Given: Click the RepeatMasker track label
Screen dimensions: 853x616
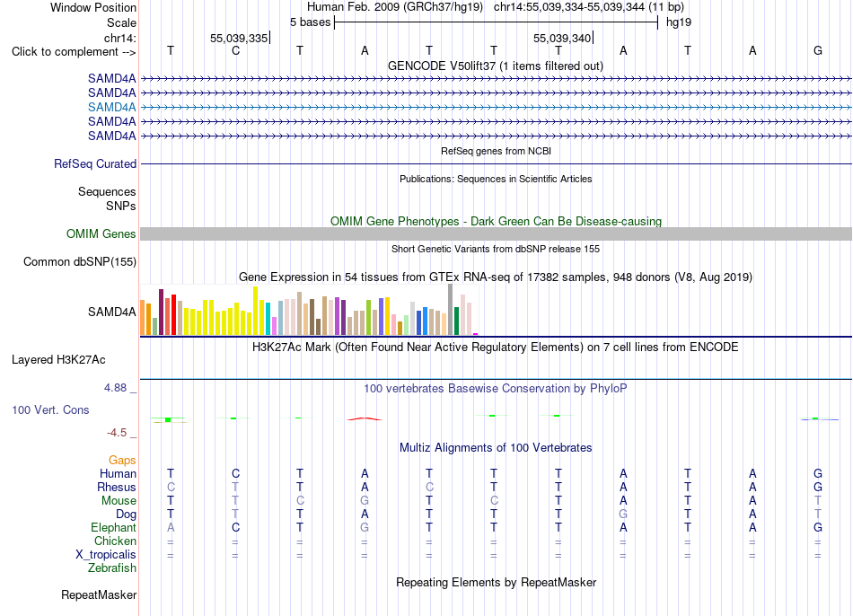Looking at the screenshot, I should pyautogui.click(x=99, y=594).
